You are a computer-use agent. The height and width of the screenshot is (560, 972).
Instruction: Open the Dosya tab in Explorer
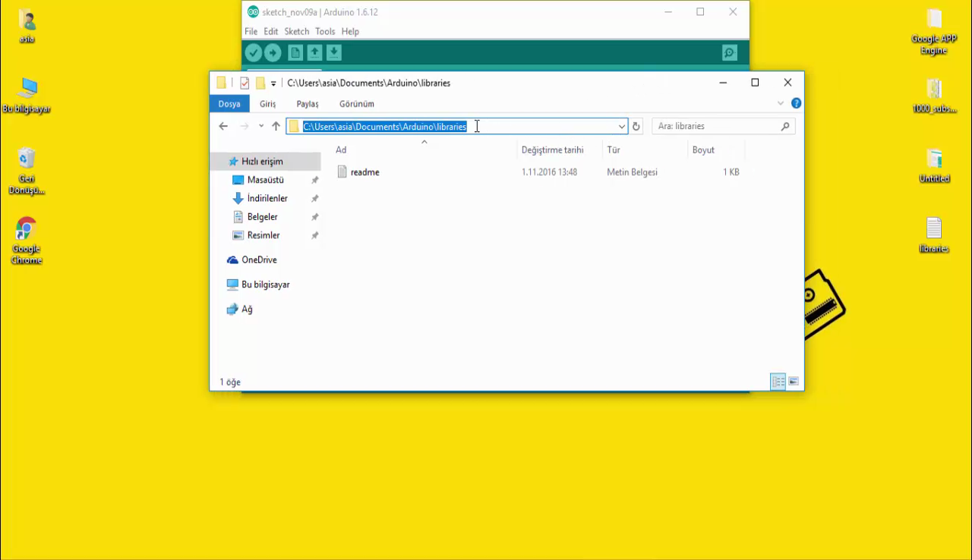pos(229,104)
